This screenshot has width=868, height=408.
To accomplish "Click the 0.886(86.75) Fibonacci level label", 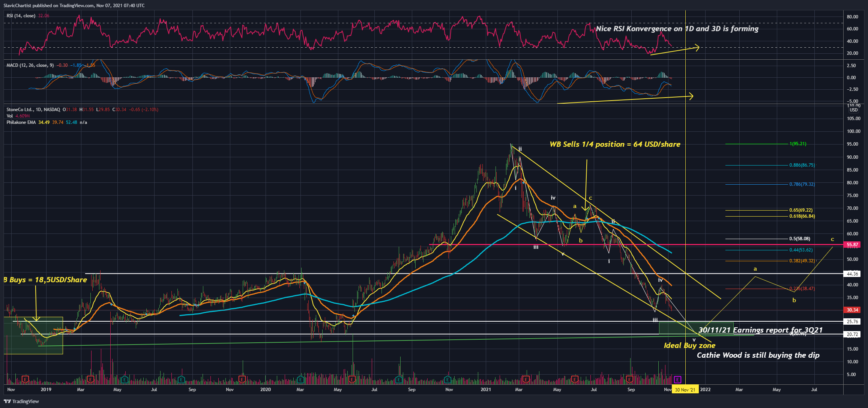I will point(802,165).
